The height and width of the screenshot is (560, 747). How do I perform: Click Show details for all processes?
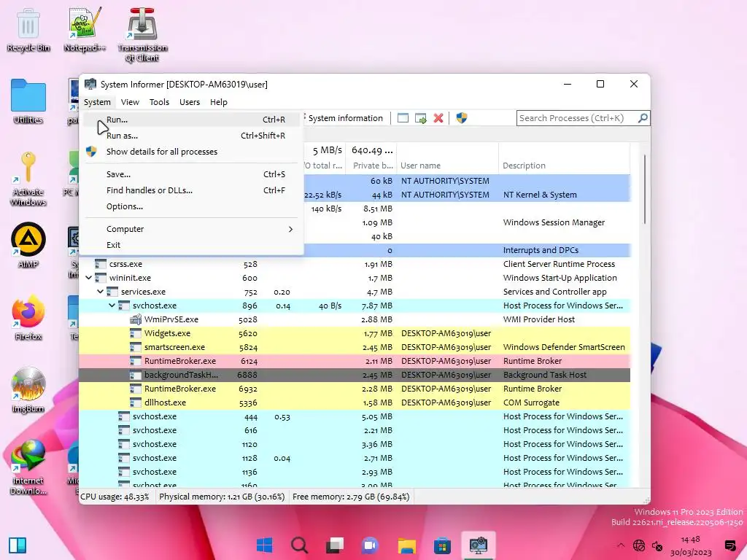192,152
